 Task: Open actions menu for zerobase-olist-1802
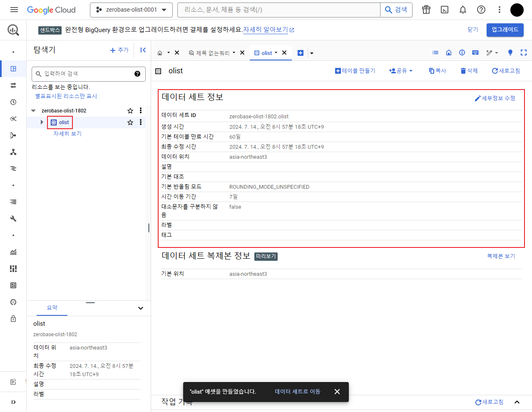pos(141,111)
